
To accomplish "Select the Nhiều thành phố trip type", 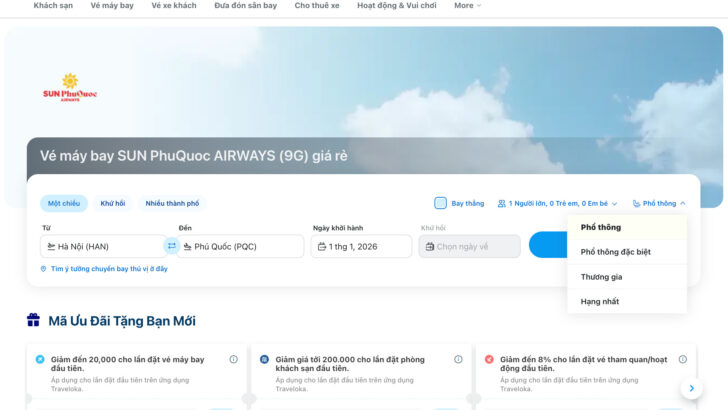I will click(x=172, y=203).
